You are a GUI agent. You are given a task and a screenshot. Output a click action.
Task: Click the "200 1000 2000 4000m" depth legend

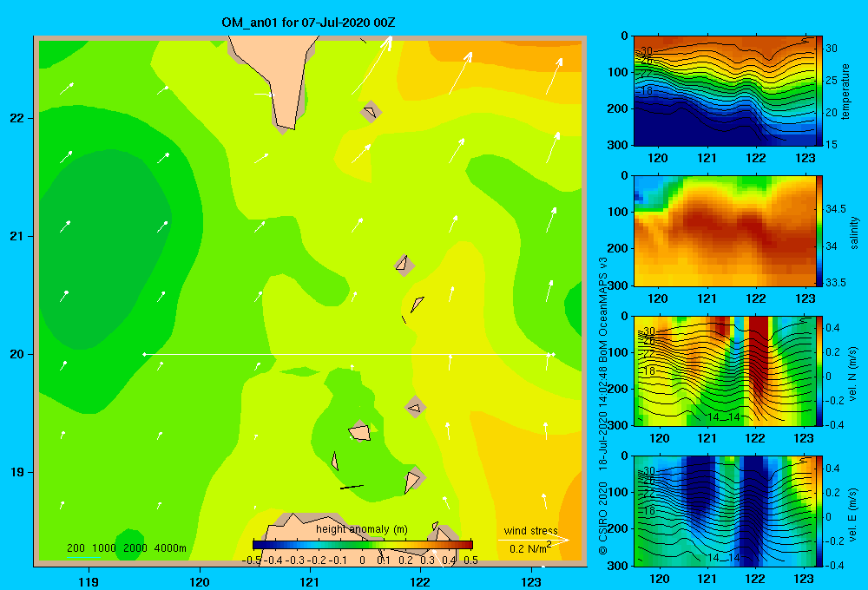[x=126, y=548]
